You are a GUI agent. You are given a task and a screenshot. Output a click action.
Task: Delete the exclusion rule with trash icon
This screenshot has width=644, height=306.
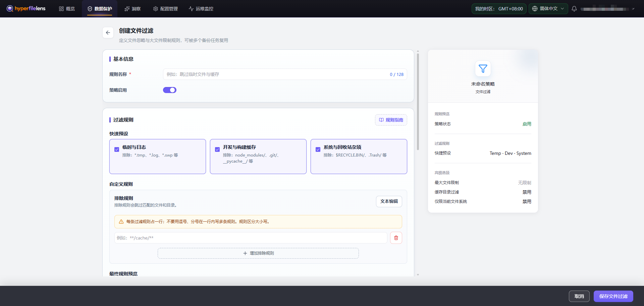pyautogui.click(x=396, y=238)
